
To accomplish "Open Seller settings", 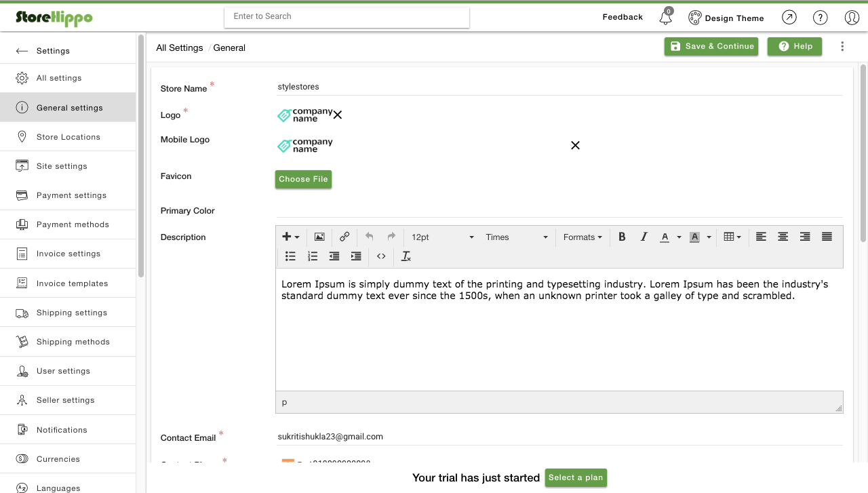I will [x=68, y=399].
